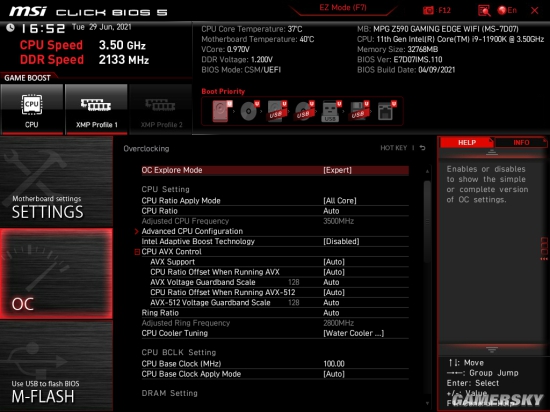Open the SETTINGS motherboard section

tap(56, 182)
